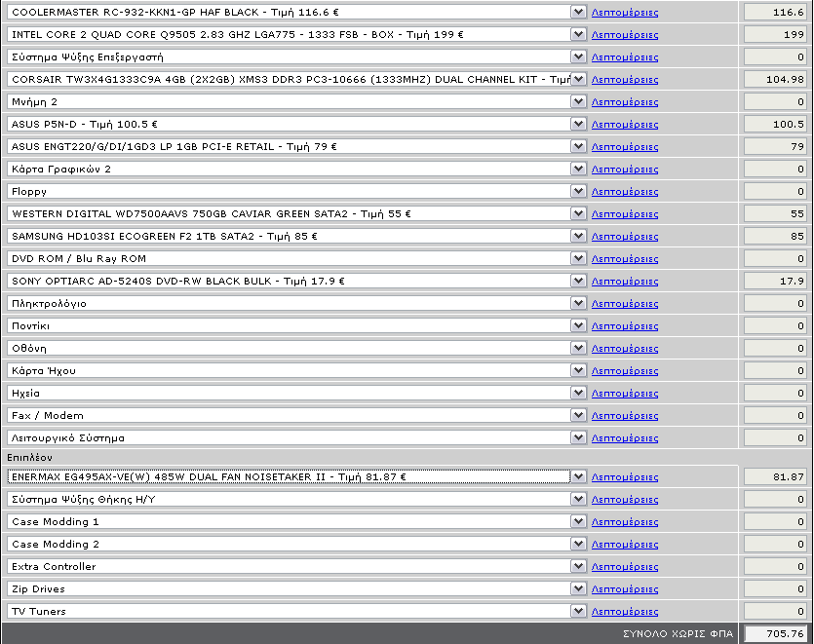
Task: Open Λεπτομέρειες link for ENERMAX power supply
Action: [x=625, y=476]
